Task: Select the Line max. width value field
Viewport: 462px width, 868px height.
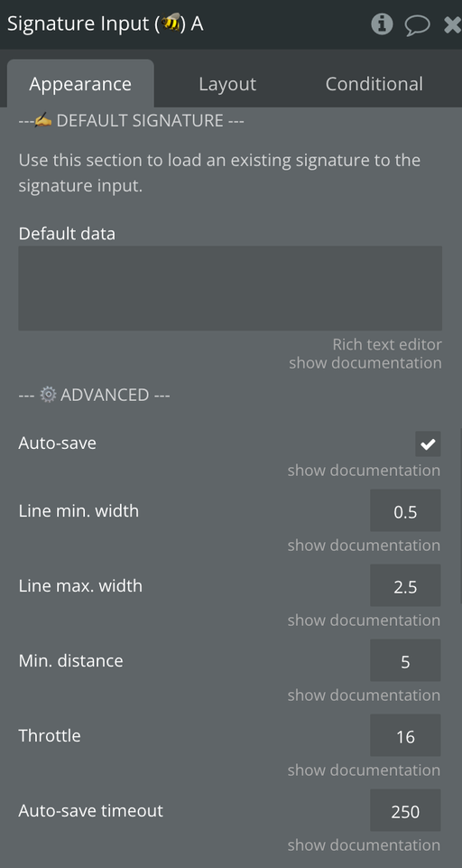Action: [405, 585]
